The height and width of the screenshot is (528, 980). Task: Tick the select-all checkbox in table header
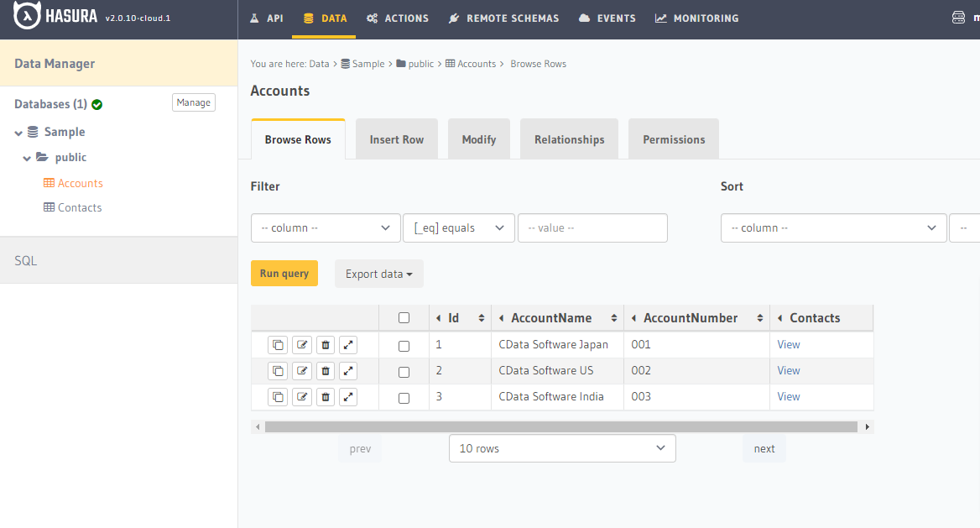click(x=404, y=318)
